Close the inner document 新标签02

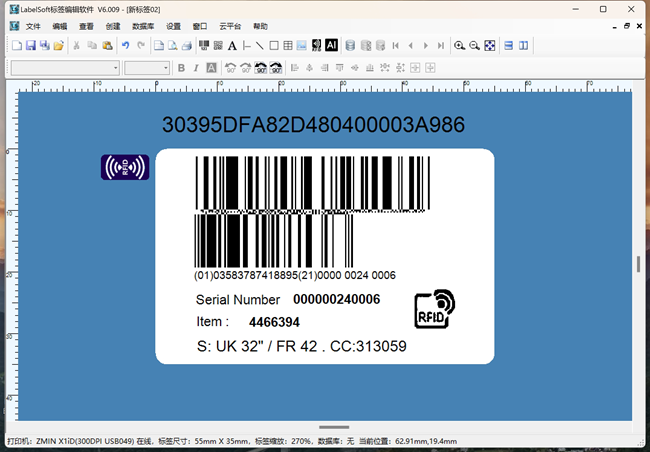(x=639, y=26)
